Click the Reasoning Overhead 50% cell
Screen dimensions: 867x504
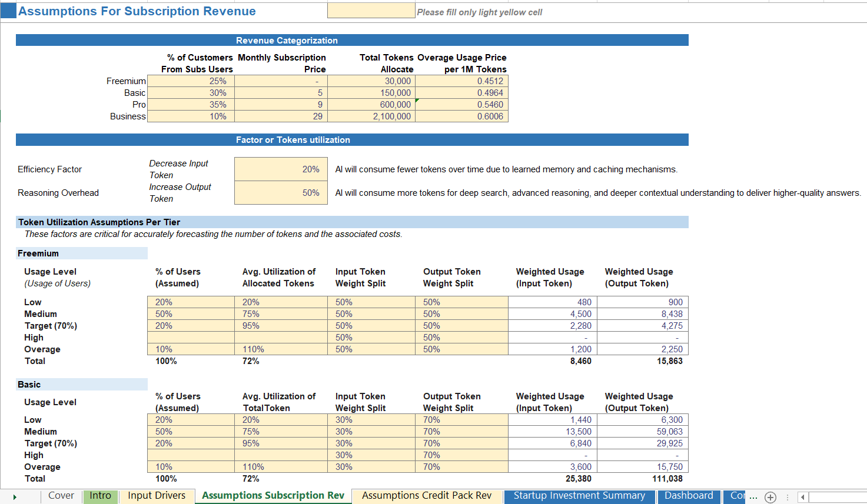[281, 192]
